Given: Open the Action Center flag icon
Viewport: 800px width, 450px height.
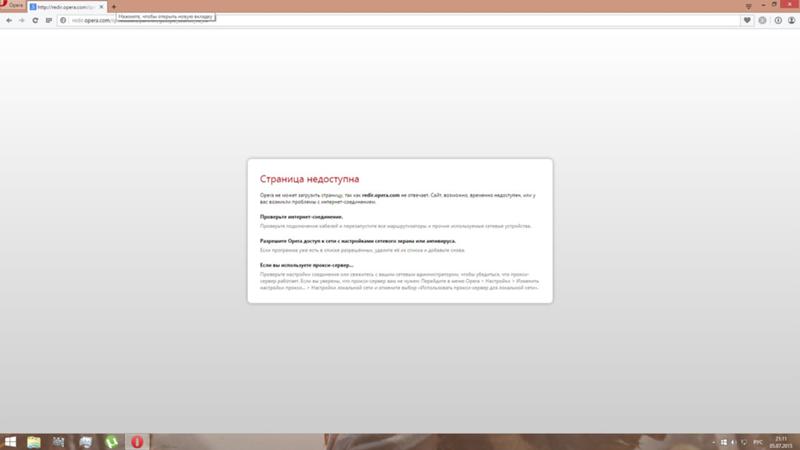Looking at the screenshot, I should pos(723,442).
